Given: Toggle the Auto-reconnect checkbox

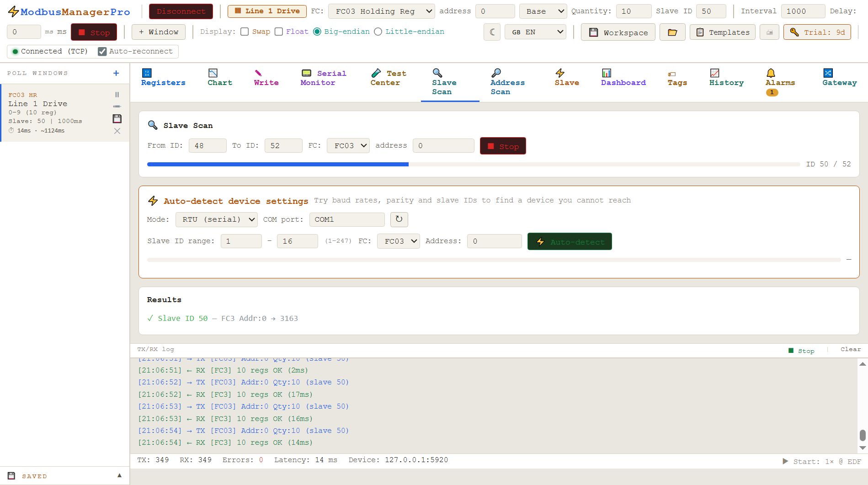Looking at the screenshot, I should pyautogui.click(x=102, y=51).
